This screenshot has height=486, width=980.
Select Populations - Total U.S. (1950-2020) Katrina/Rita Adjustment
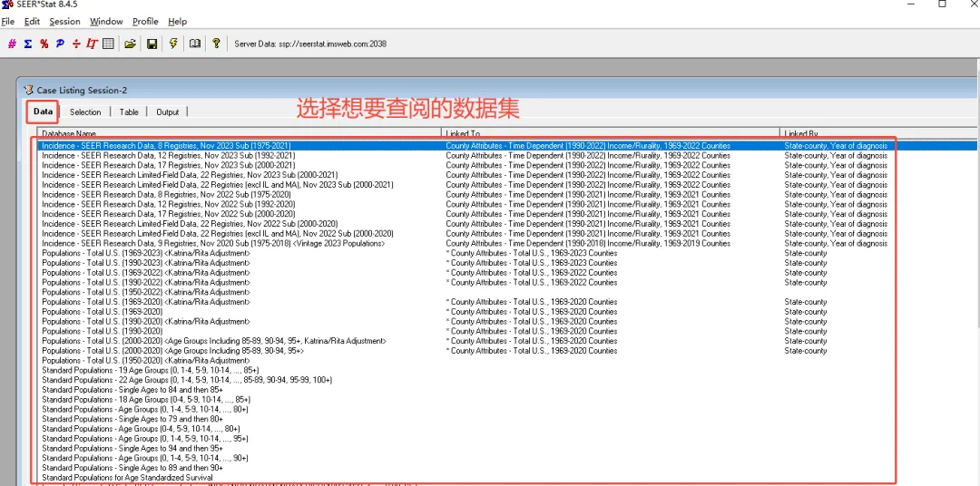[145, 361]
